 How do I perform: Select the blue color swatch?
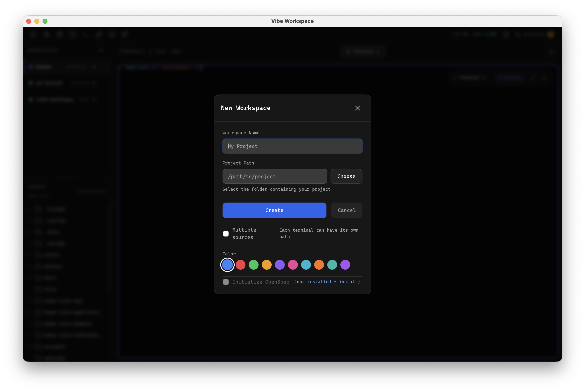(227, 265)
